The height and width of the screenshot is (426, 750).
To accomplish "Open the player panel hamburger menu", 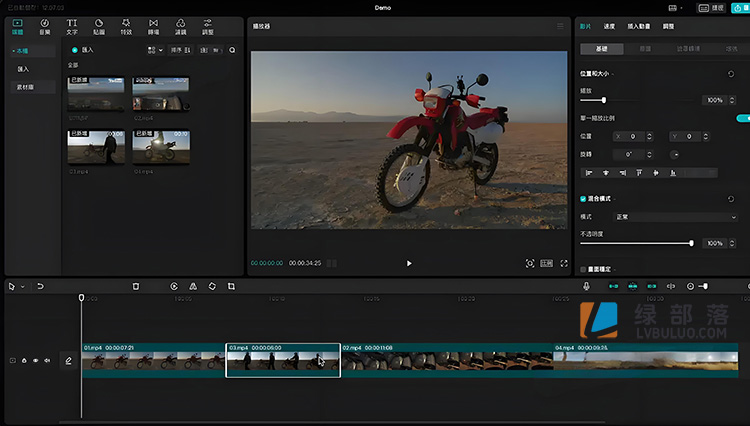I will pos(560,26).
